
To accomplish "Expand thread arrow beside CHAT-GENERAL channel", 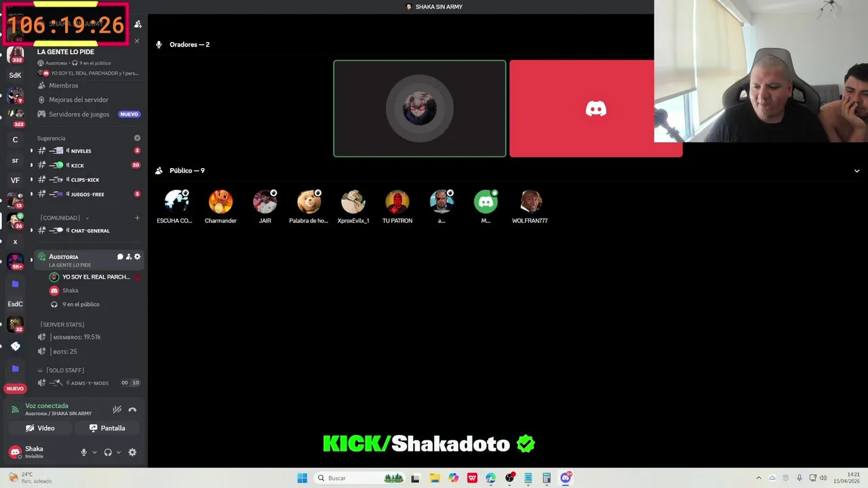I will pyautogui.click(x=31, y=230).
